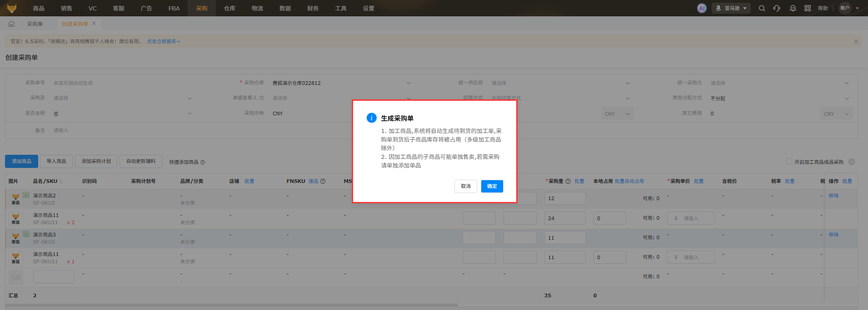Confirm the dialog with 确定
Screen dimensions: 868x310
(x=492, y=186)
